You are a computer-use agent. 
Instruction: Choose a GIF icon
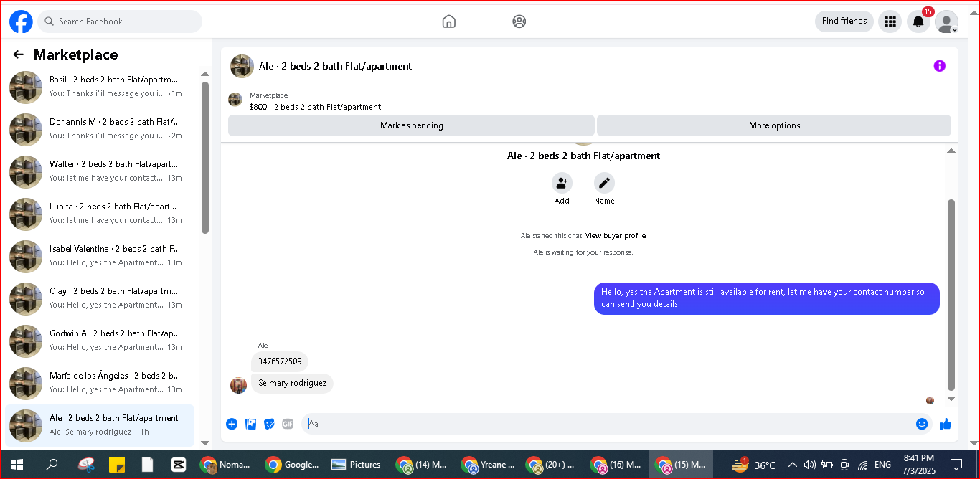(288, 424)
